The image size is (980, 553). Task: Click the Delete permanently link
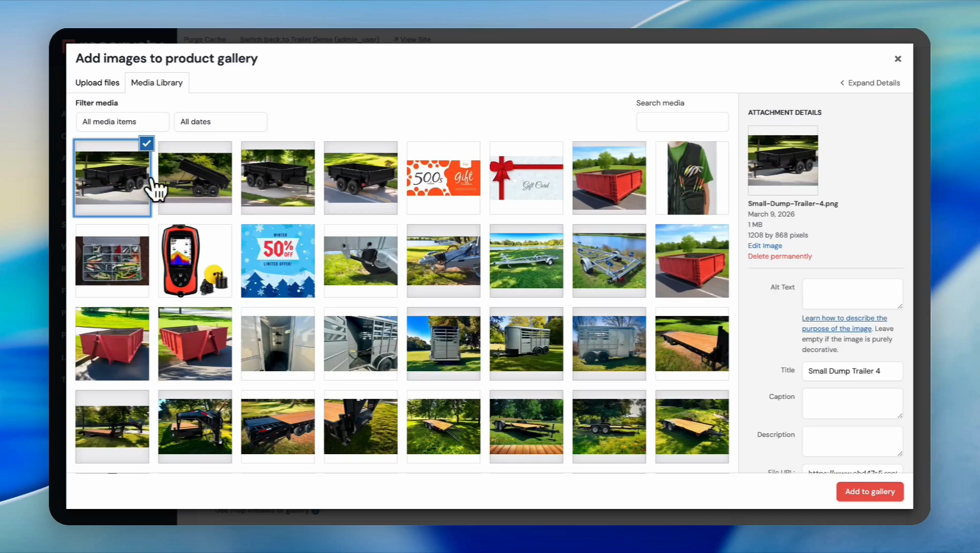coord(780,256)
